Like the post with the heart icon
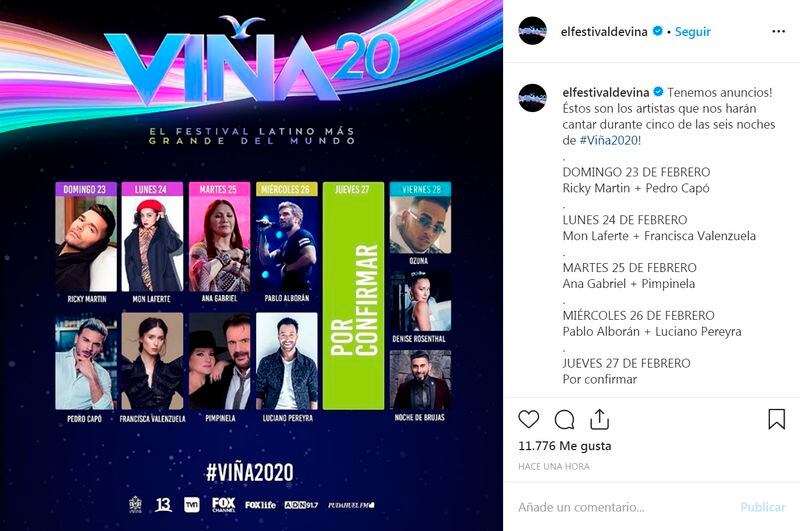This screenshot has width=800, height=531. pyautogui.click(x=529, y=419)
